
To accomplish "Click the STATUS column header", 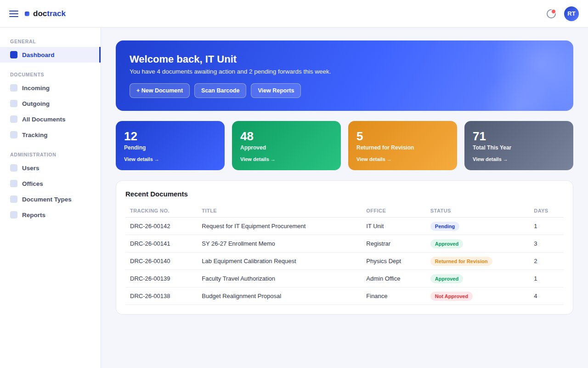I will click(x=441, y=211).
